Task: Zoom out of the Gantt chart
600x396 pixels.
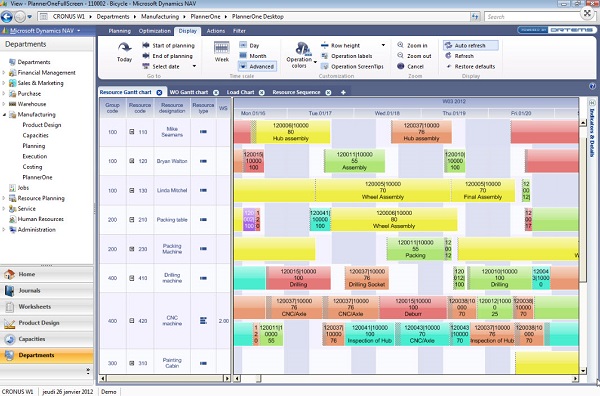Action: [414, 56]
